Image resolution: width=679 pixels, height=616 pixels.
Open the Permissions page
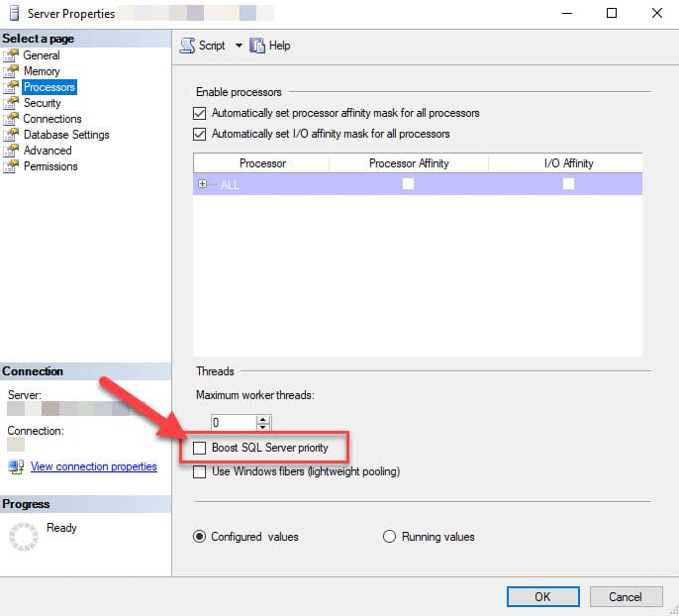pos(50,166)
